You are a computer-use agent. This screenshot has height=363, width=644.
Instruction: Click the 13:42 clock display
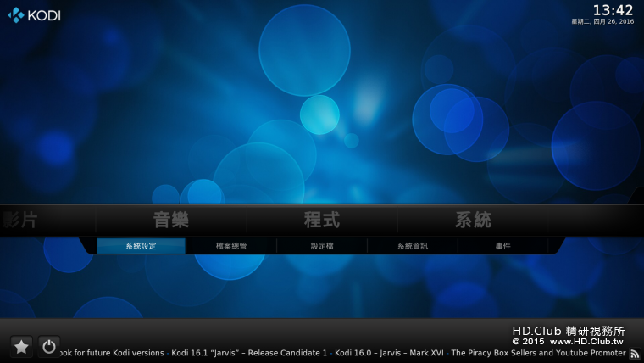613,10
